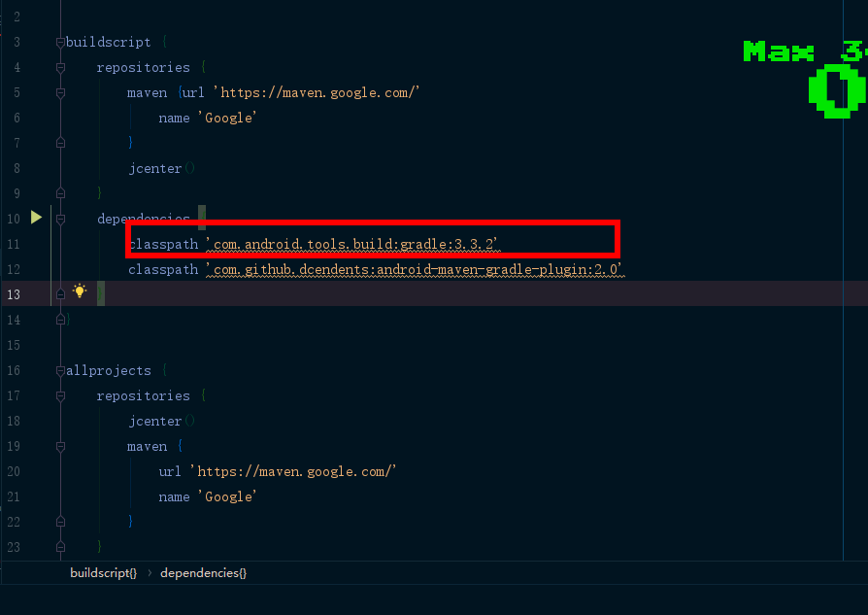Collapse the buildscript block fold marker
Viewport: 868px width, 615px height.
click(x=60, y=42)
